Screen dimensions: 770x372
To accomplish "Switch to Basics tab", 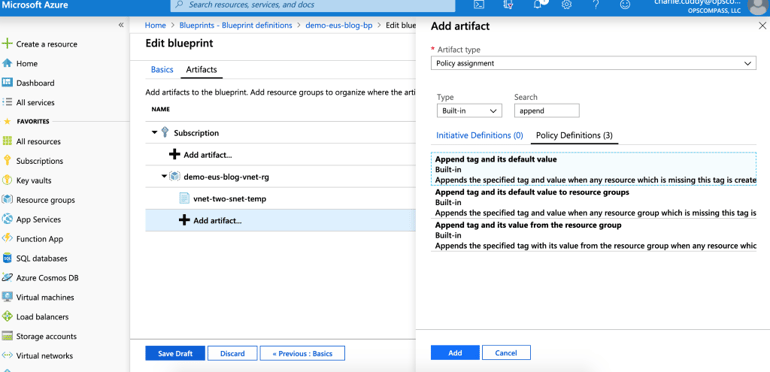I will click(x=162, y=70).
